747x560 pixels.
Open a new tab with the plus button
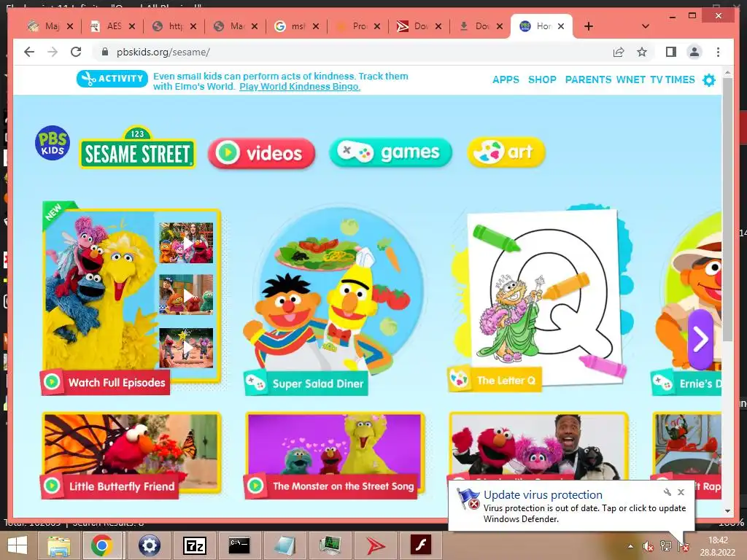[589, 26]
